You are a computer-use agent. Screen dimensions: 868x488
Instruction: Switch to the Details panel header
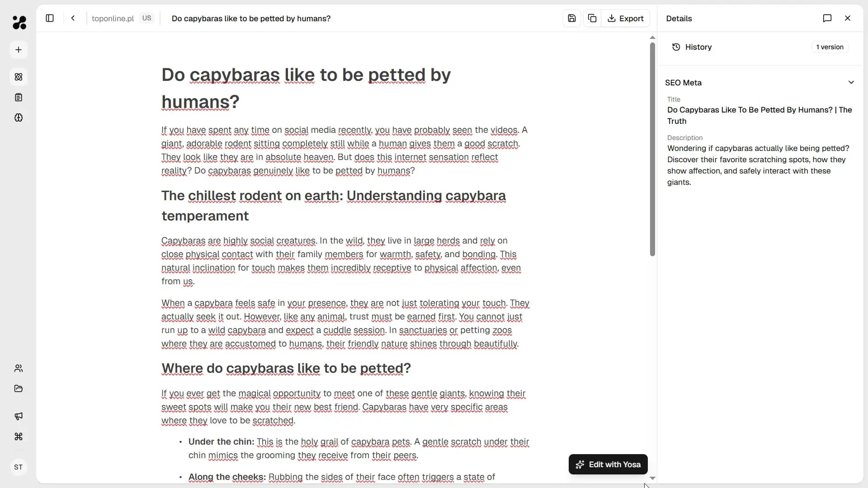(680, 19)
